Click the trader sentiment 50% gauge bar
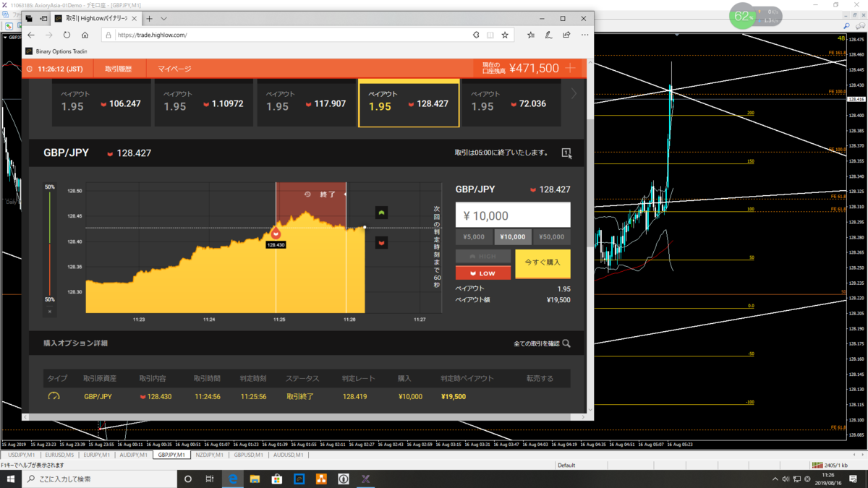Viewport: 868px width, 488px height. (x=50, y=243)
